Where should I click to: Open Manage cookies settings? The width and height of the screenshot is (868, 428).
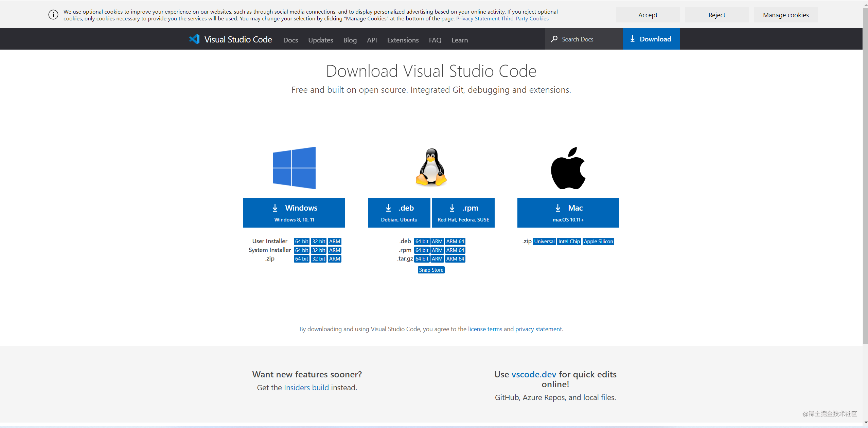coord(786,15)
